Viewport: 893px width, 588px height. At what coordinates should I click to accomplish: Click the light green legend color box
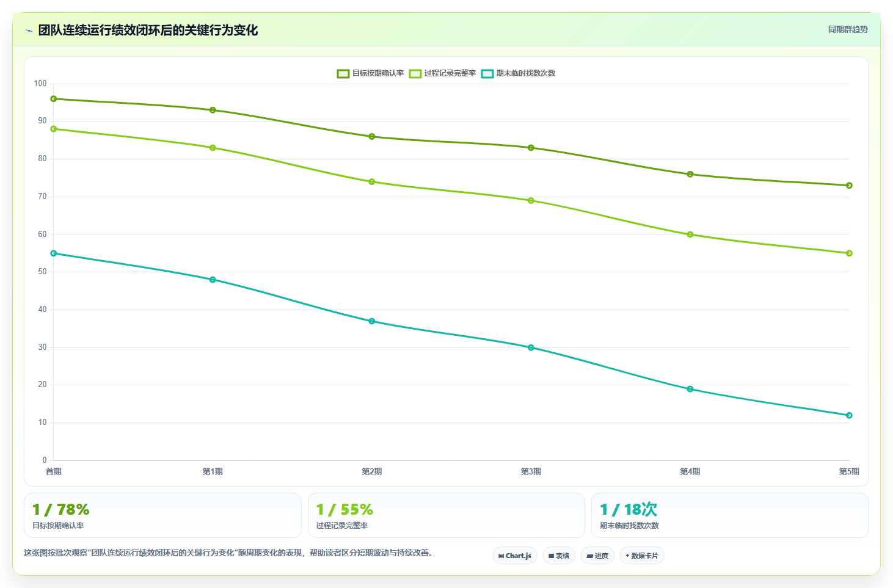click(415, 73)
